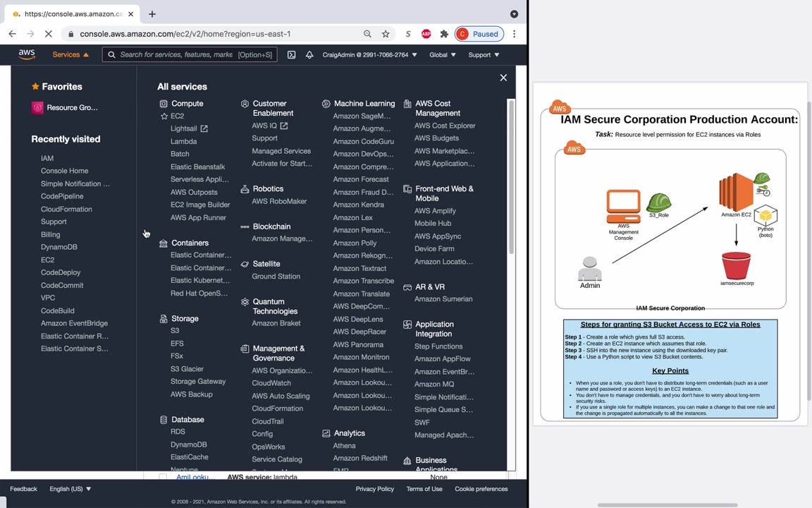Click the star next to EC2
This screenshot has height=508, width=812.
pos(164,116)
